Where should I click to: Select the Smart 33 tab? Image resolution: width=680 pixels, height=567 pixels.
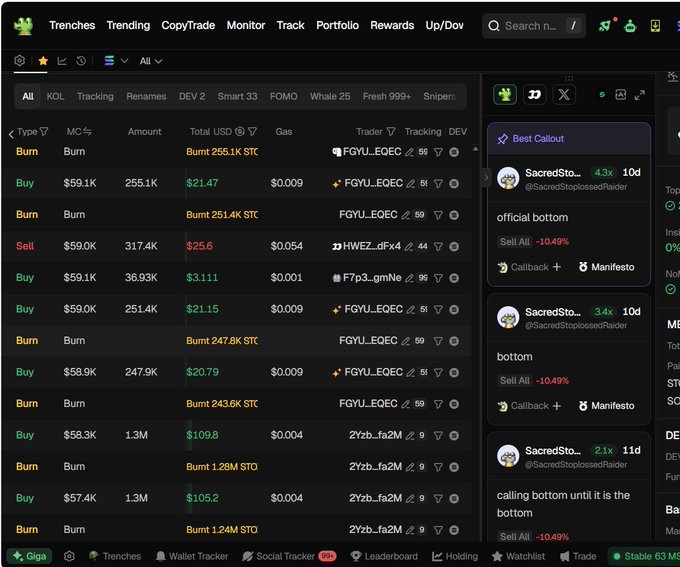click(x=237, y=96)
